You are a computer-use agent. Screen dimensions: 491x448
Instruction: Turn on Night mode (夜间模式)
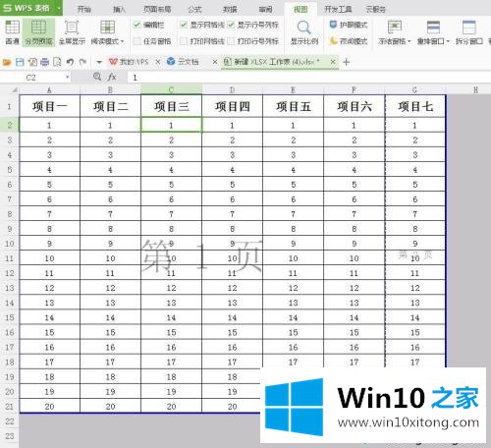(349, 41)
